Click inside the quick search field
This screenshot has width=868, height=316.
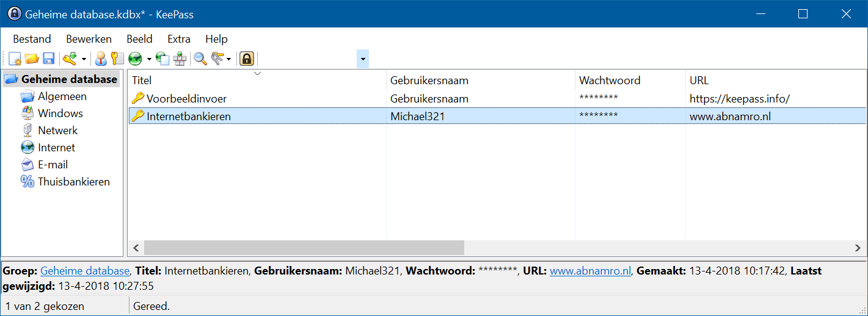[309, 59]
